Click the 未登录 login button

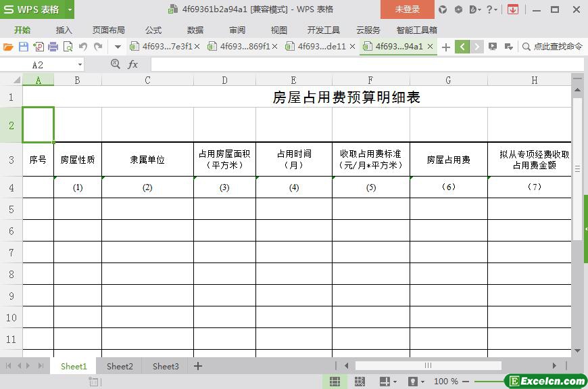(x=408, y=9)
